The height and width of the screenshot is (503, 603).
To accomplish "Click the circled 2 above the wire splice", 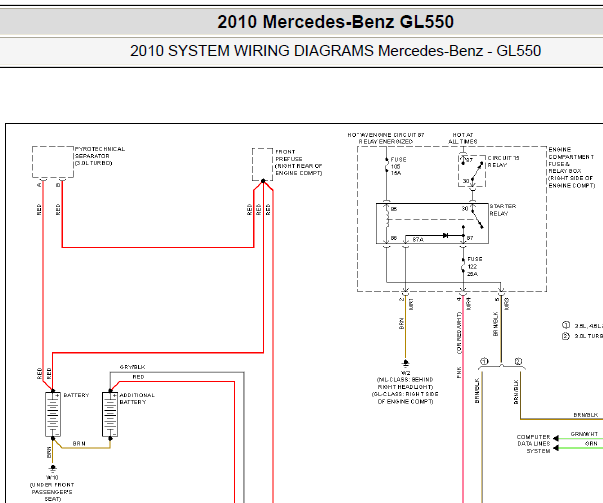I will click(x=518, y=361).
